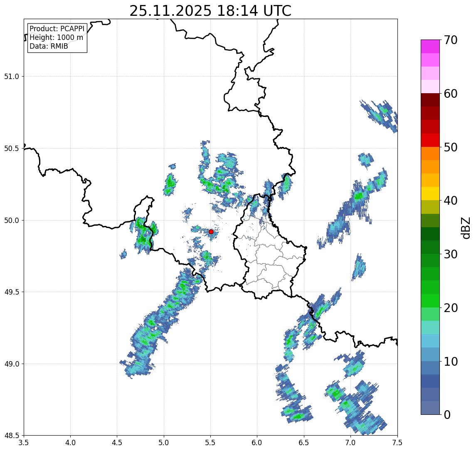Click the longitude label 6.0

tap(257, 443)
